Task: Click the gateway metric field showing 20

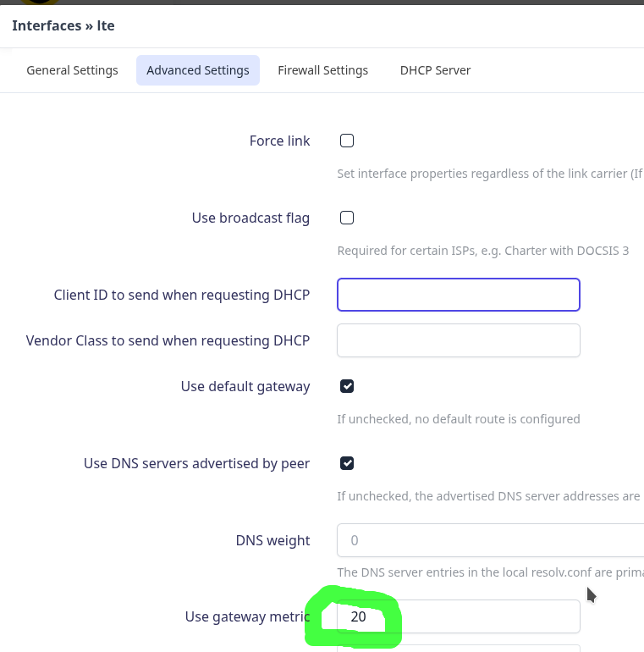Action: 459,616
